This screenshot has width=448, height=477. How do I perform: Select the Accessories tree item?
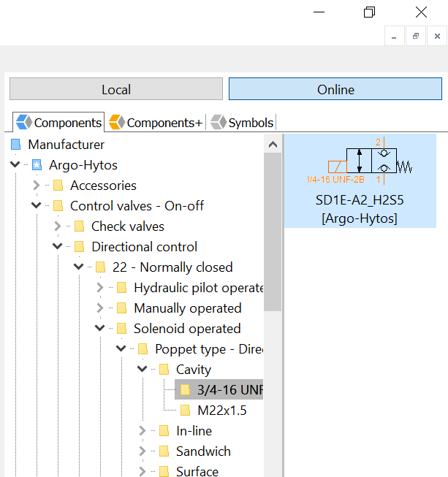point(103,186)
